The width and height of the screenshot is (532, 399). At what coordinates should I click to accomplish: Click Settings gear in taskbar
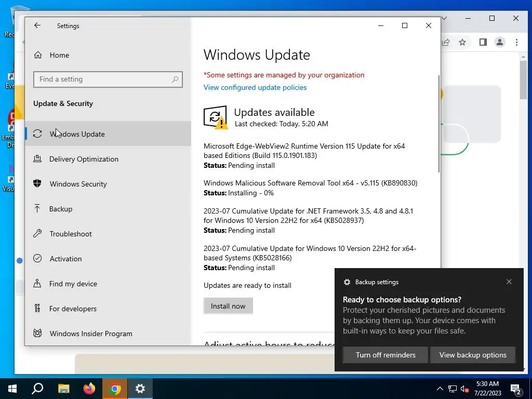pyautogui.click(x=140, y=389)
